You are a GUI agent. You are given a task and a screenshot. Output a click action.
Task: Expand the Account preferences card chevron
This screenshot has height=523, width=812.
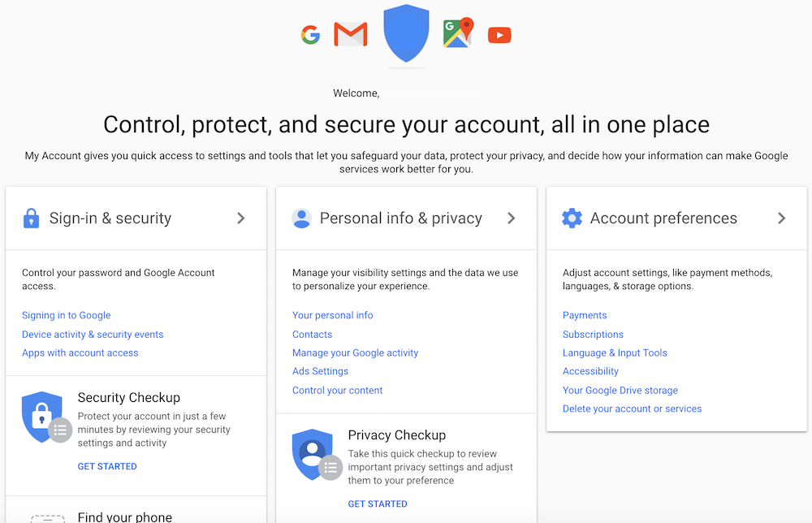click(781, 218)
